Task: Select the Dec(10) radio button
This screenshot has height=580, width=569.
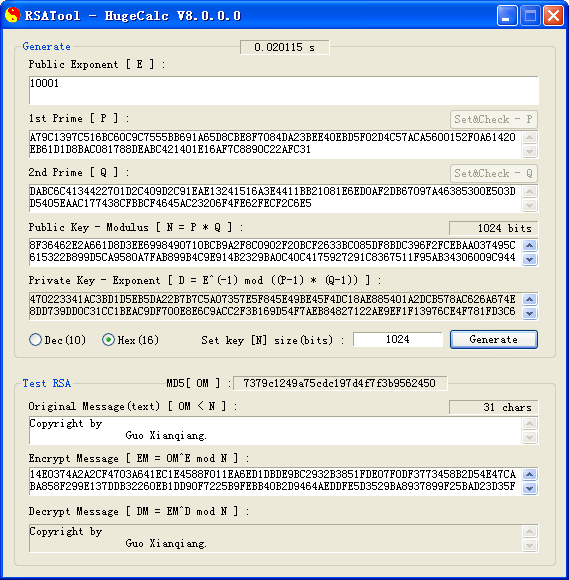Action: pos(36,340)
